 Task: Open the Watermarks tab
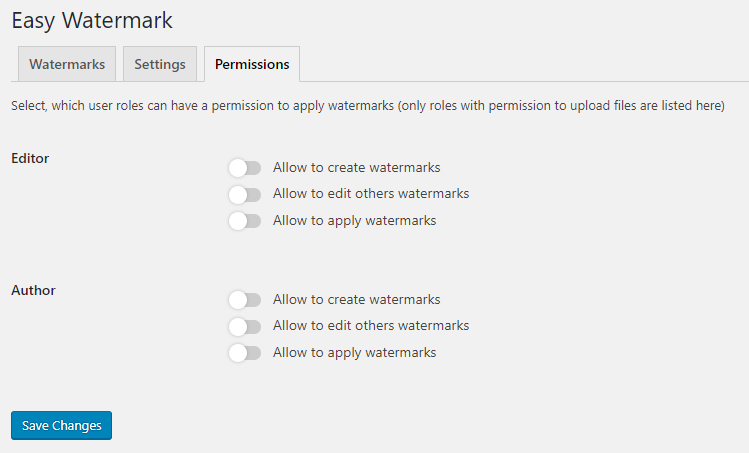click(x=67, y=64)
